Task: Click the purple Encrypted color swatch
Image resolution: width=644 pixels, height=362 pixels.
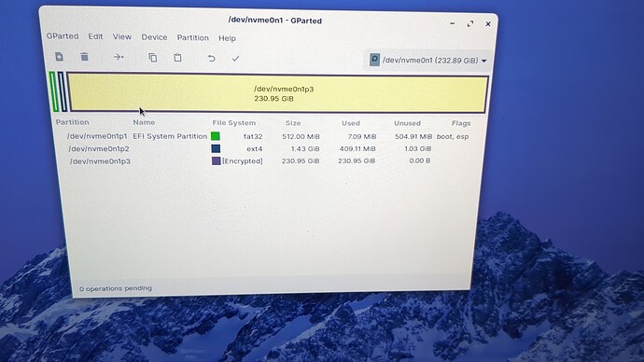Action: (x=216, y=160)
